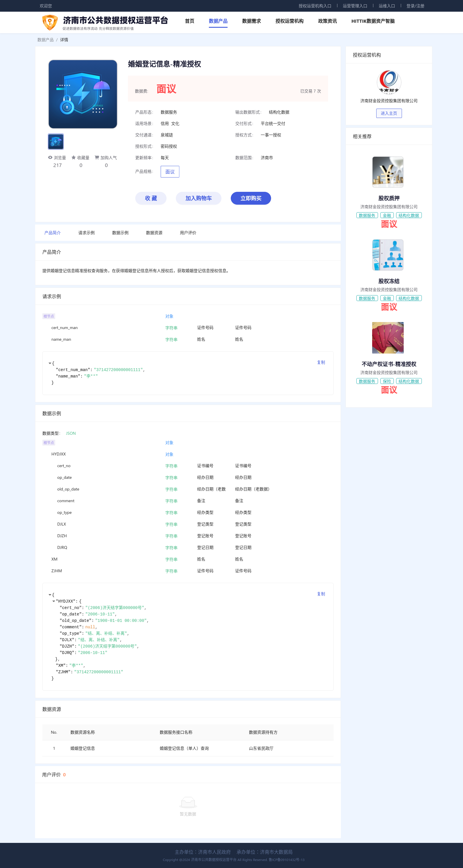463x868 pixels.
Task: Click the 济南财金 company logo
Action: pyautogui.click(x=389, y=82)
